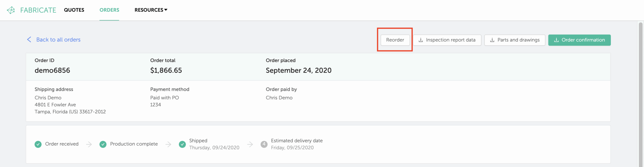This screenshot has width=644, height=167.
Task: Click the FABRICATE brand name
Action: click(38, 10)
